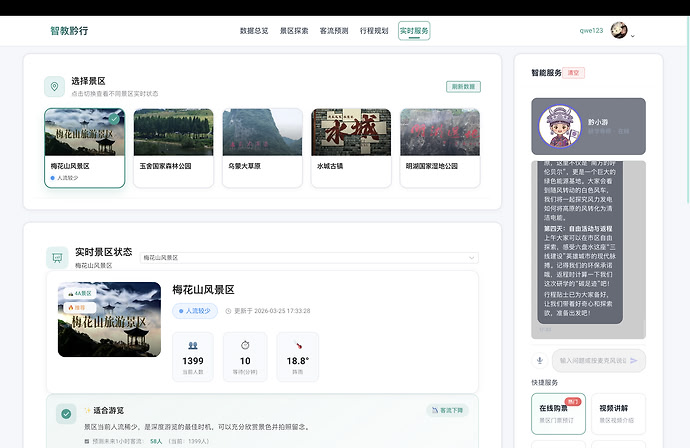The image size is (690, 448).
Task: Click the 10 等待(分钟) stat card
Action: click(245, 356)
